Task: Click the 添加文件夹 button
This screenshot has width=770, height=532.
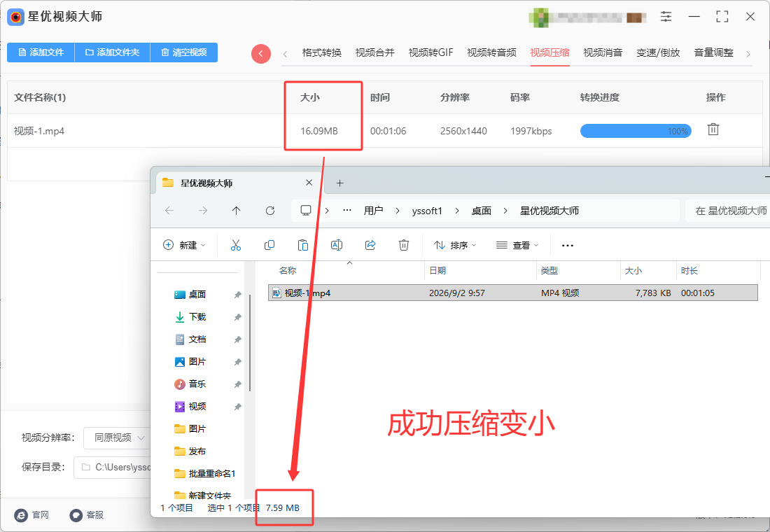Action: 112,52
